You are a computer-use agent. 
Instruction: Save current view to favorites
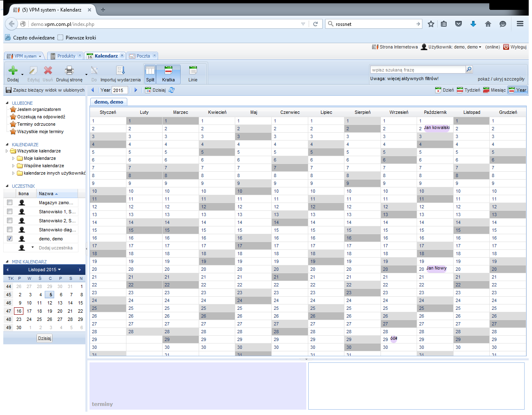pyautogui.click(x=45, y=90)
